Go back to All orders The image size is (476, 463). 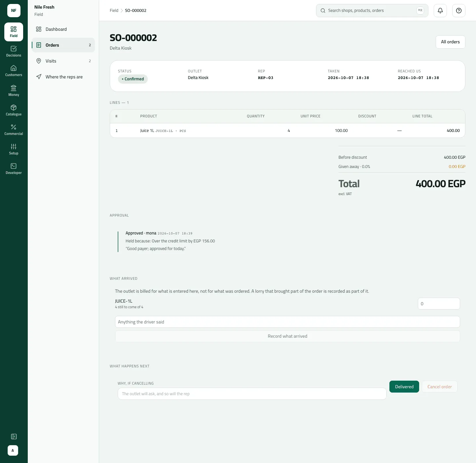coord(450,42)
